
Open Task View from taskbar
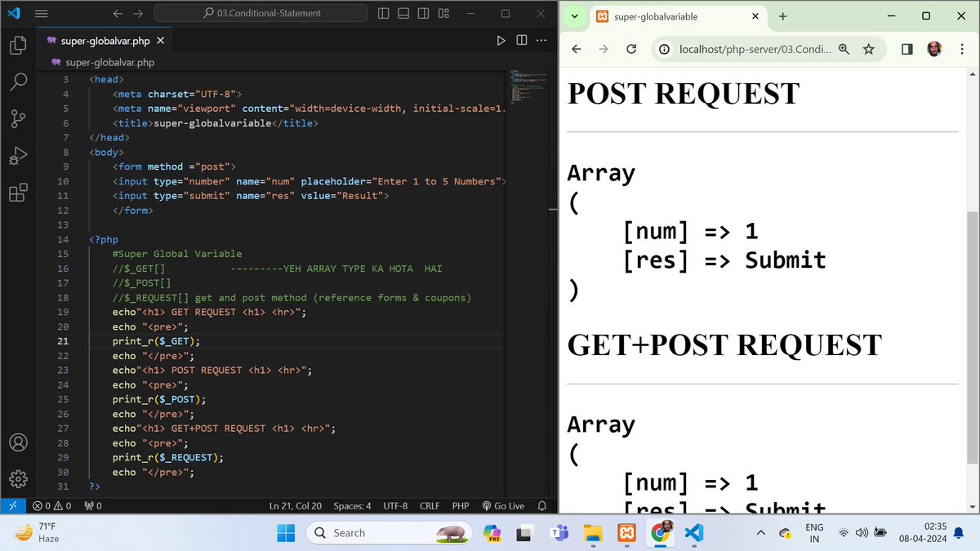click(x=527, y=533)
